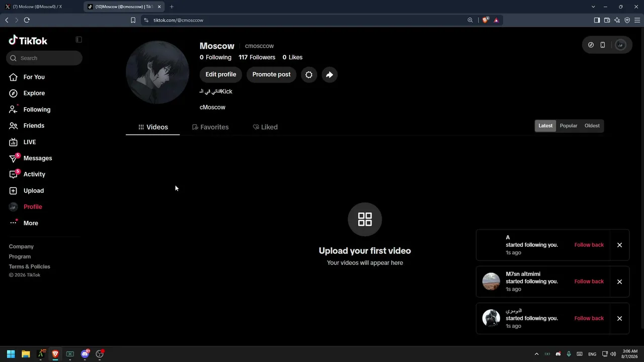644x362 pixels.
Task: Show hidden system tray icons
Action: 536,354
